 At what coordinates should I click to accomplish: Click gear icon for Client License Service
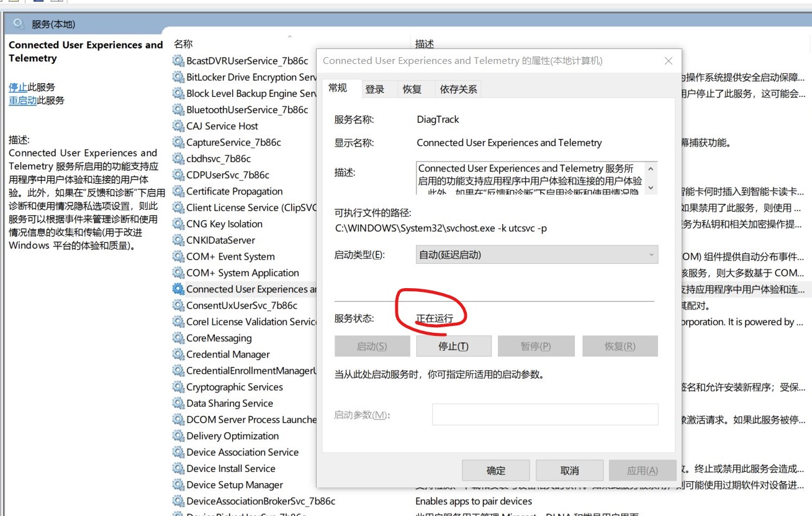tap(178, 207)
